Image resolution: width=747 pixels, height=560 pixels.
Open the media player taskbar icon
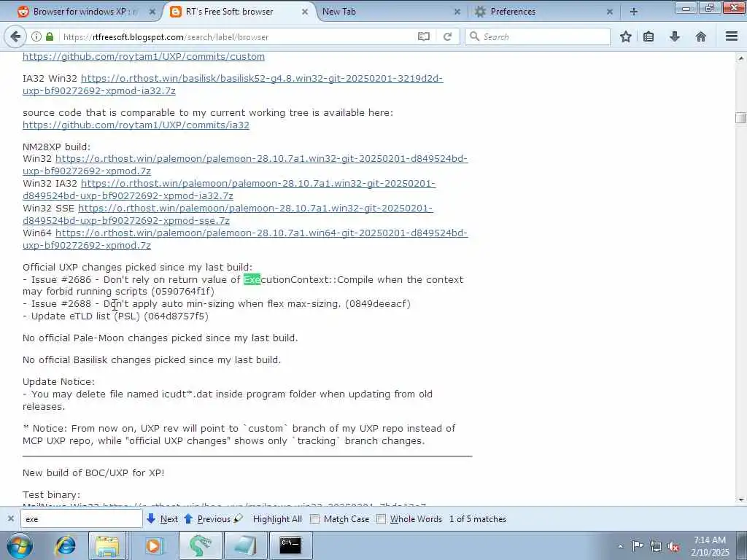(x=153, y=545)
